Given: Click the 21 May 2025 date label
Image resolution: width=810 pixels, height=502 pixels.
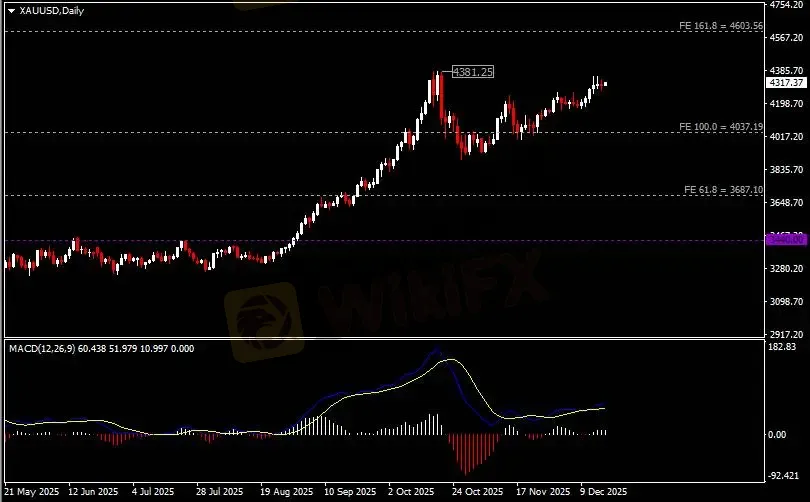Looking at the screenshot, I should (32, 492).
